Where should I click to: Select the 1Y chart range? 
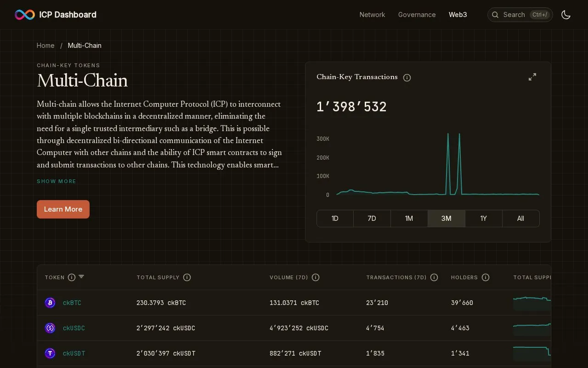[484, 218]
